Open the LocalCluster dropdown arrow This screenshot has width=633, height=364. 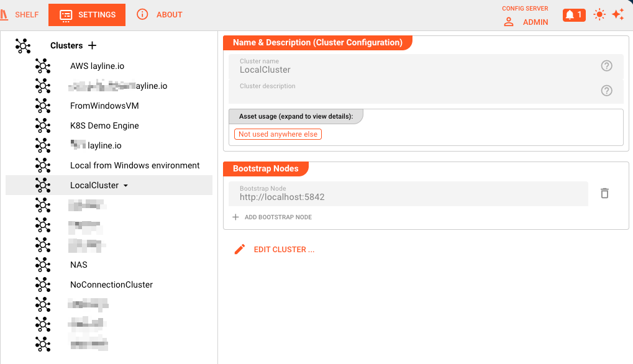(125, 186)
